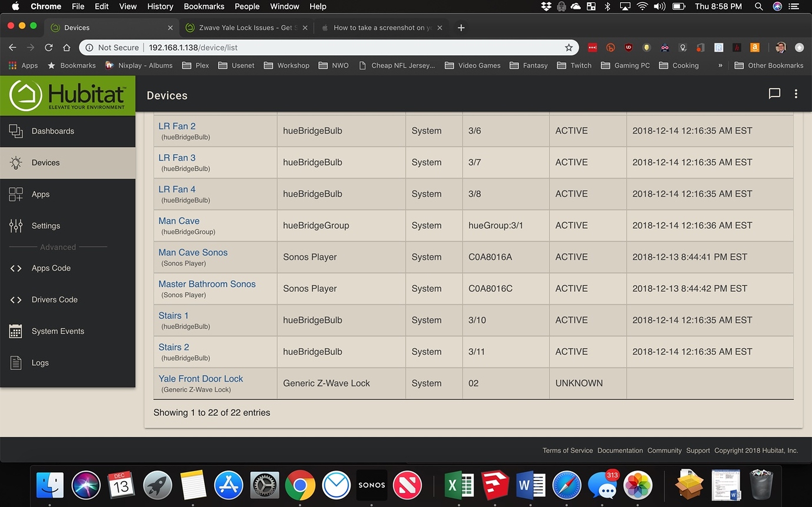Show hidden bookmarks overflow chevron
Image resolution: width=812 pixels, height=507 pixels.
[x=720, y=65]
